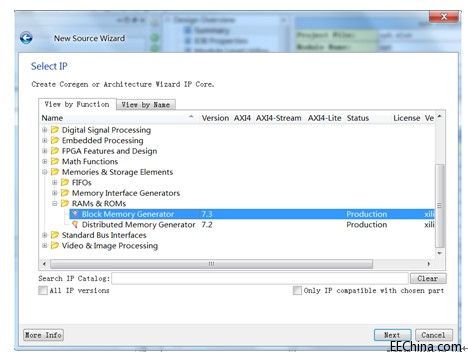Select the Embedded Processing label

pos(103,140)
